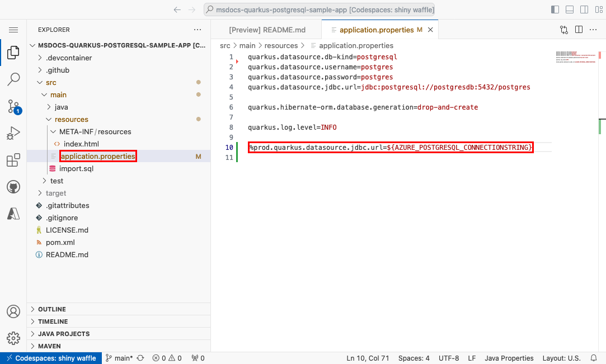This screenshot has width=606, height=364.
Task: Open README.md in the file tree
Action: click(119, 255)
